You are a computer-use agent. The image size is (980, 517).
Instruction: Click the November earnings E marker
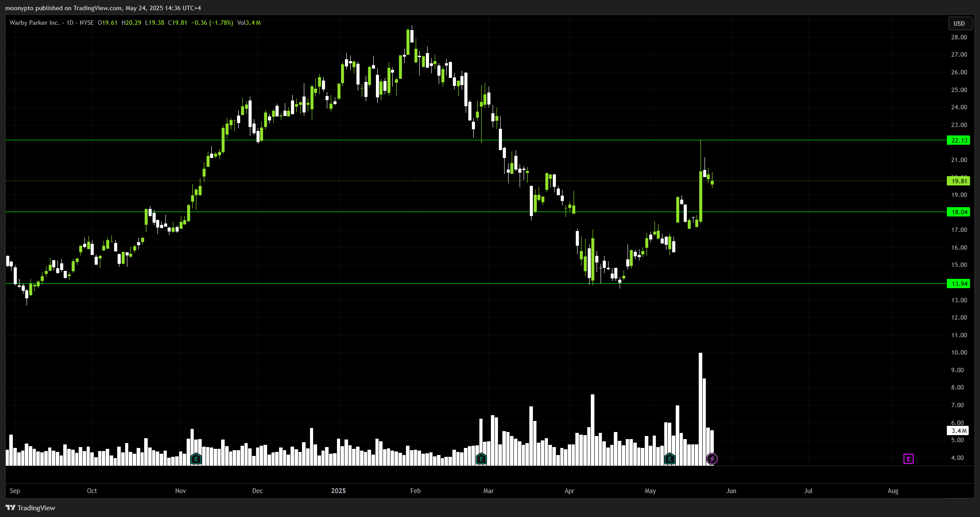tap(196, 459)
